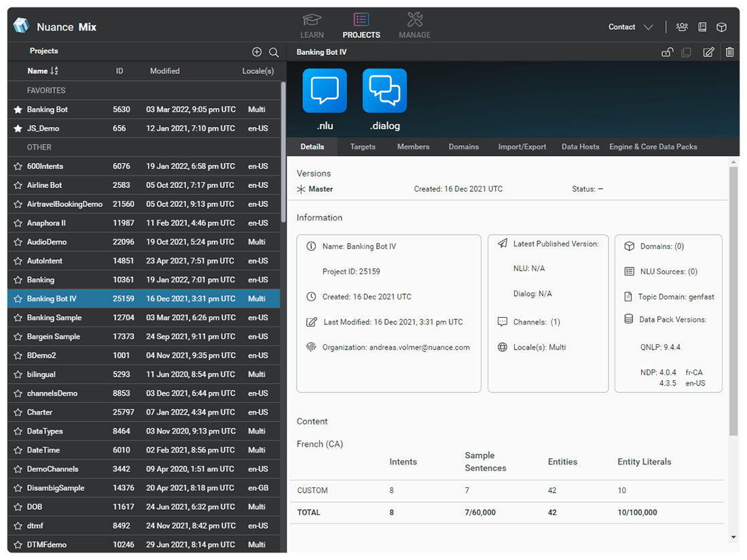Expand the Contact dropdown
Image resolution: width=747 pixels, height=560 pixels.
point(630,27)
